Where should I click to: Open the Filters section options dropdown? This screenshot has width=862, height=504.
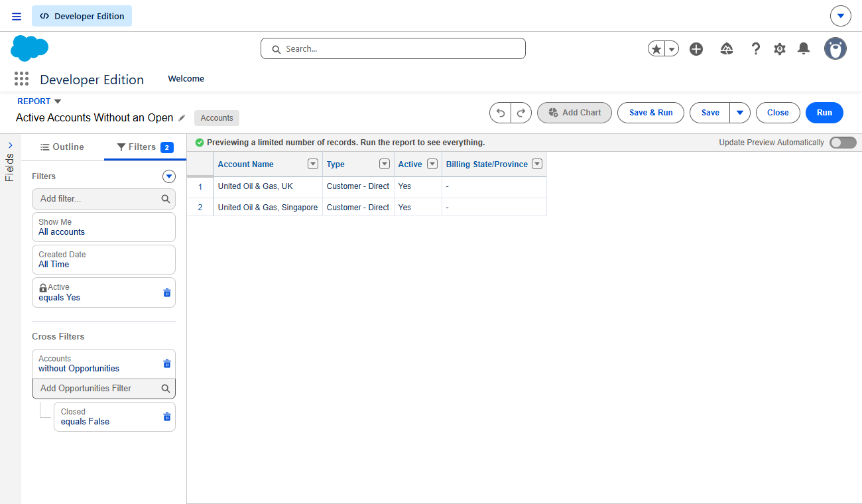[x=169, y=176]
